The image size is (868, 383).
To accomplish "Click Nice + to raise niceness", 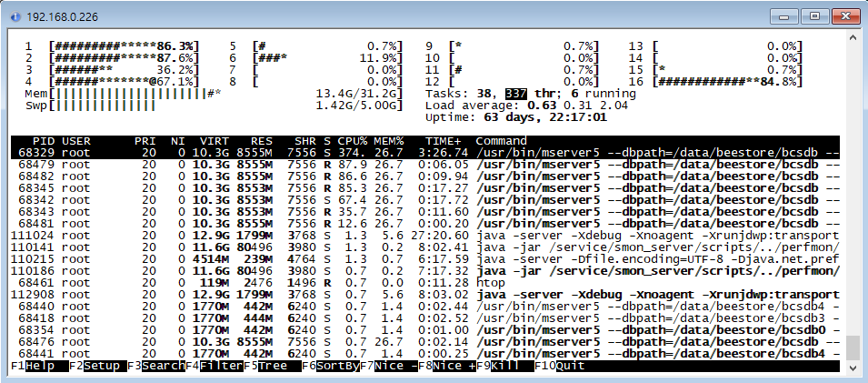I will pyautogui.click(x=447, y=366).
